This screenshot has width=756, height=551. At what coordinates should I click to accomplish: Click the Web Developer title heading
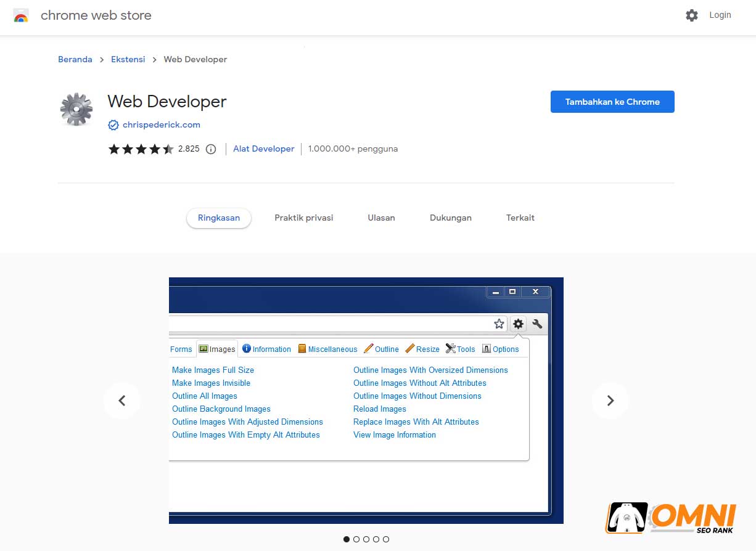click(x=167, y=101)
